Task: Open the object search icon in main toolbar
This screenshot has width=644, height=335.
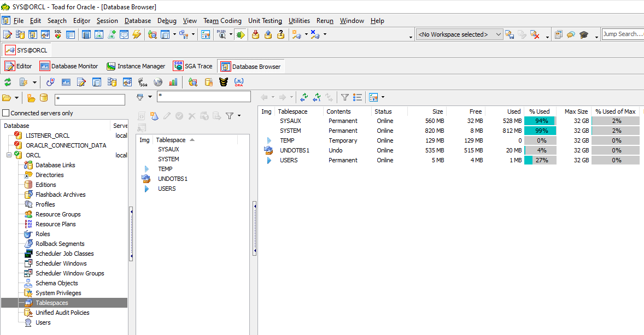Action: coord(153,35)
